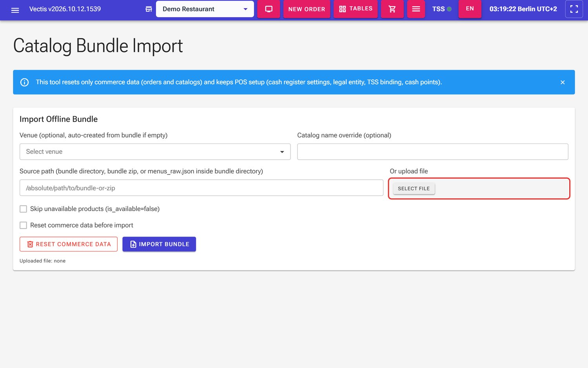
Task: Switch language with the EN button
Action: (470, 9)
